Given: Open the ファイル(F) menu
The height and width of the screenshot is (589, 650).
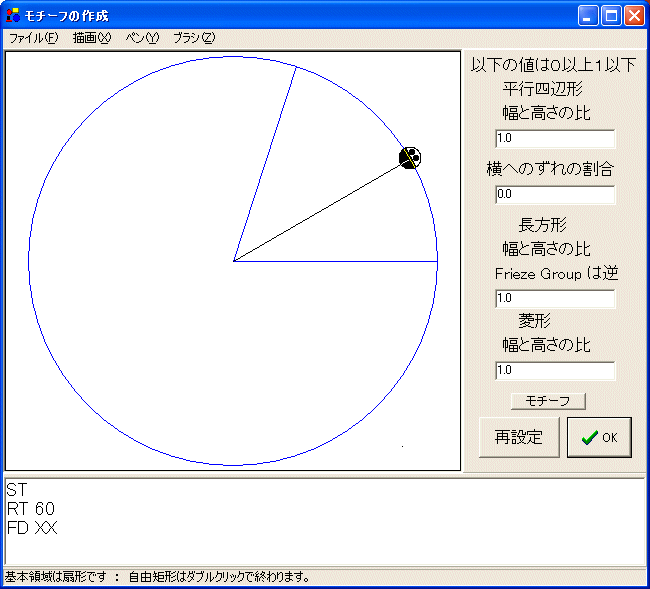Looking at the screenshot, I should [x=34, y=38].
